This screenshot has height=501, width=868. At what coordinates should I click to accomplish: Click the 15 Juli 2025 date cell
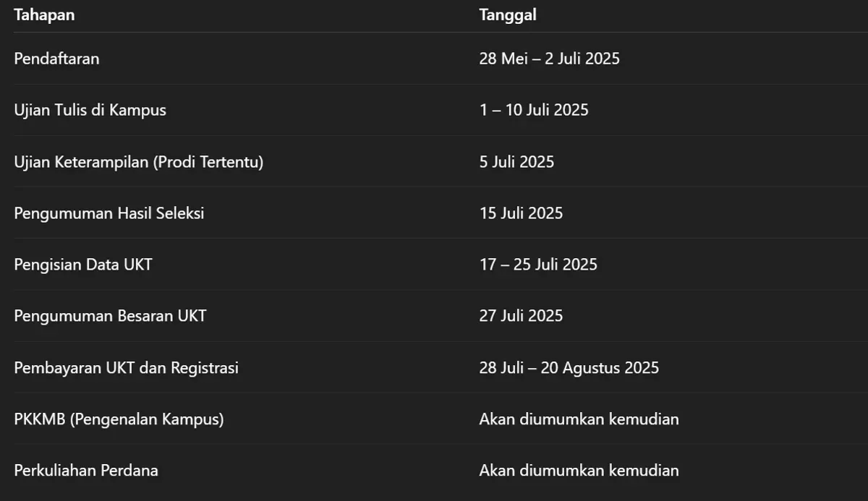pyautogui.click(x=521, y=213)
